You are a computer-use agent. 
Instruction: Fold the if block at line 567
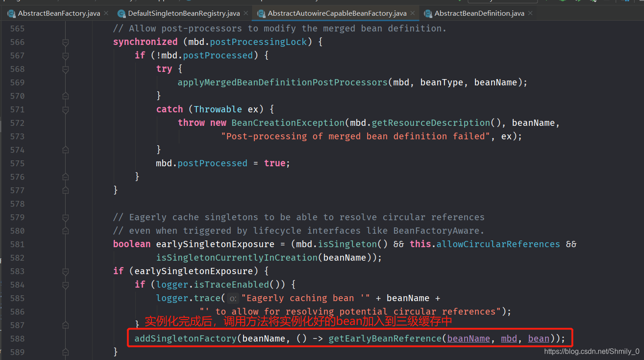tap(66, 56)
